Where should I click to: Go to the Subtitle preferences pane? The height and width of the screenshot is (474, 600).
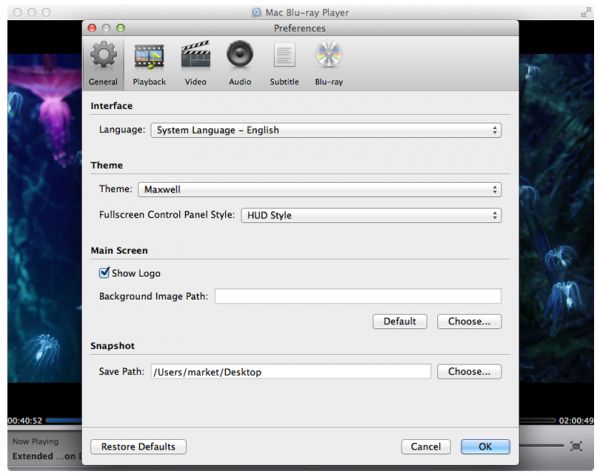pos(284,64)
